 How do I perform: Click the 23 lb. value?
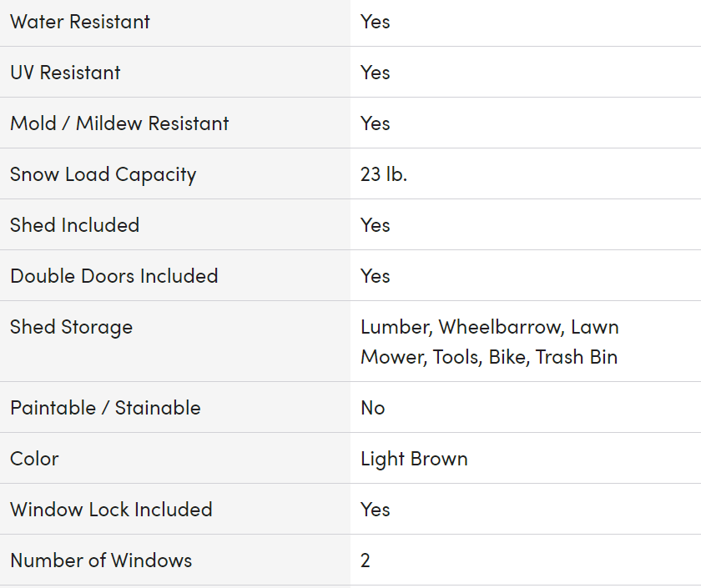tap(384, 174)
